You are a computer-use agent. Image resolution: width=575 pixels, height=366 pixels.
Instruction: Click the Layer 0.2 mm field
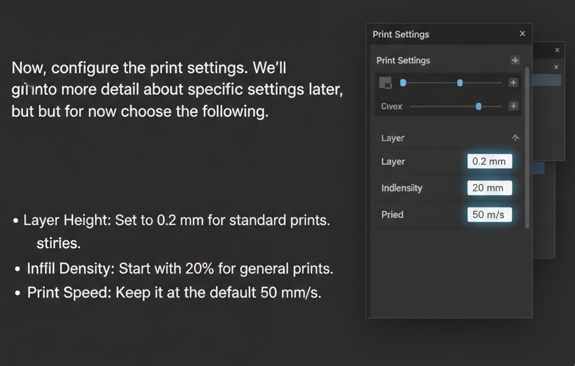[x=490, y=161]
